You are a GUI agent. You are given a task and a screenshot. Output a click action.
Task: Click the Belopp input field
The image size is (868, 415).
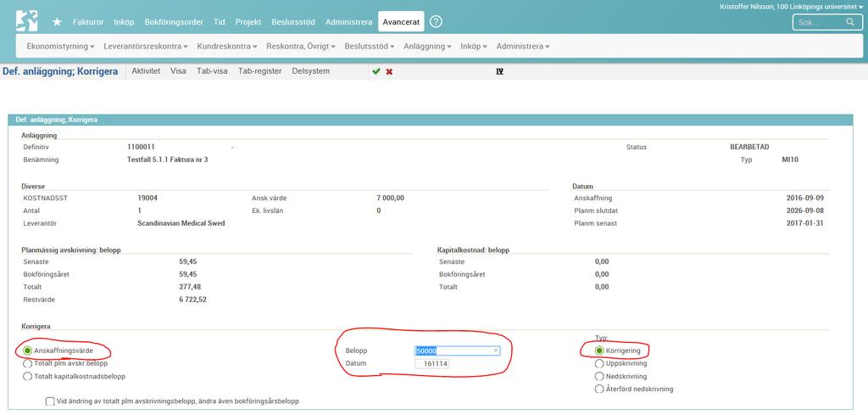pos(458,351)
